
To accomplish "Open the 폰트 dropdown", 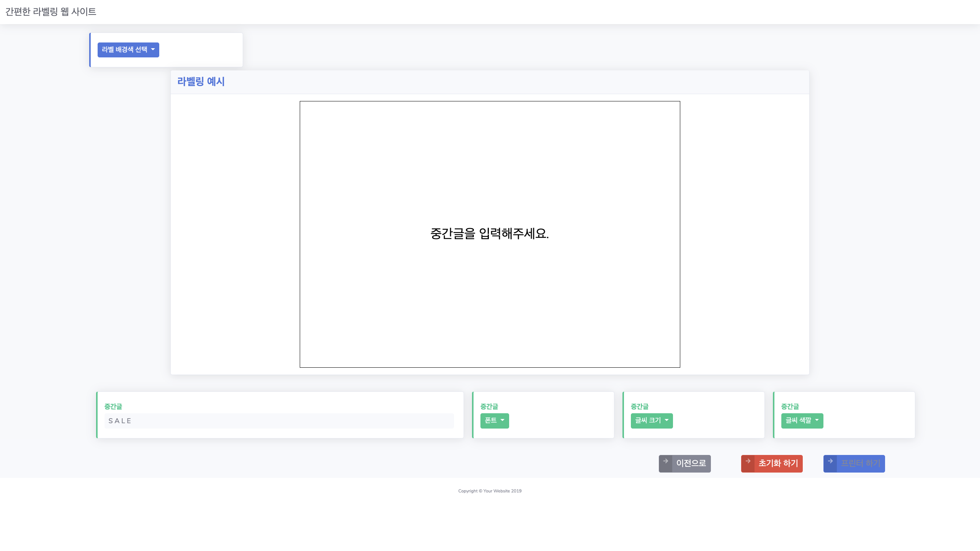I will point(495,421).
